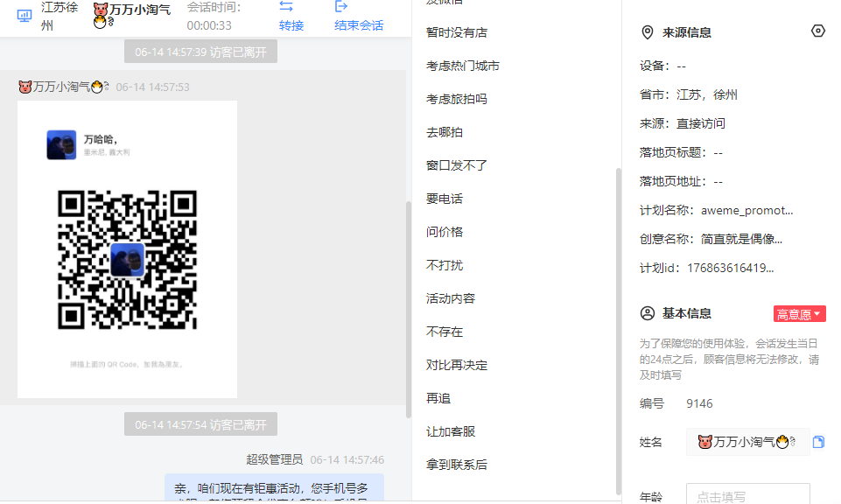Screen dimensions: 841x504
Task: Click the chat panel vertical scrollbar
Action: [408, 310]
